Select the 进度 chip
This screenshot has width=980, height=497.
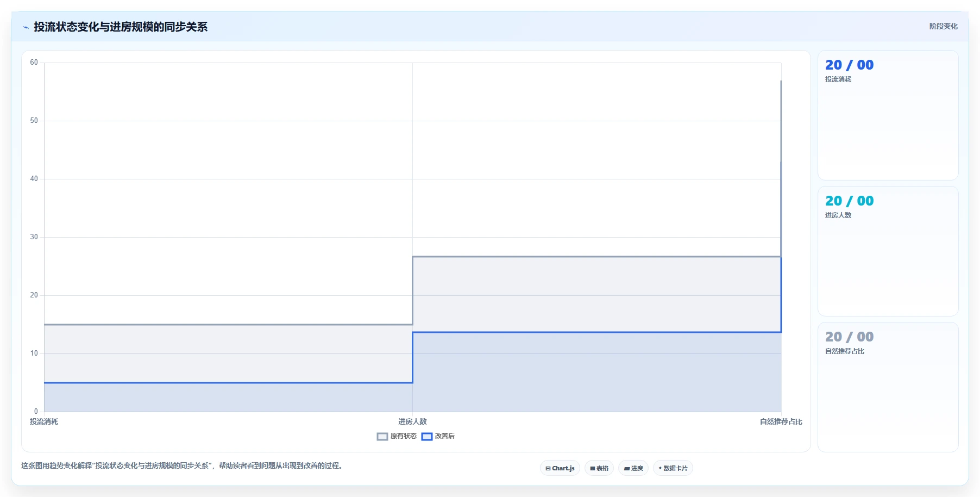633,468
